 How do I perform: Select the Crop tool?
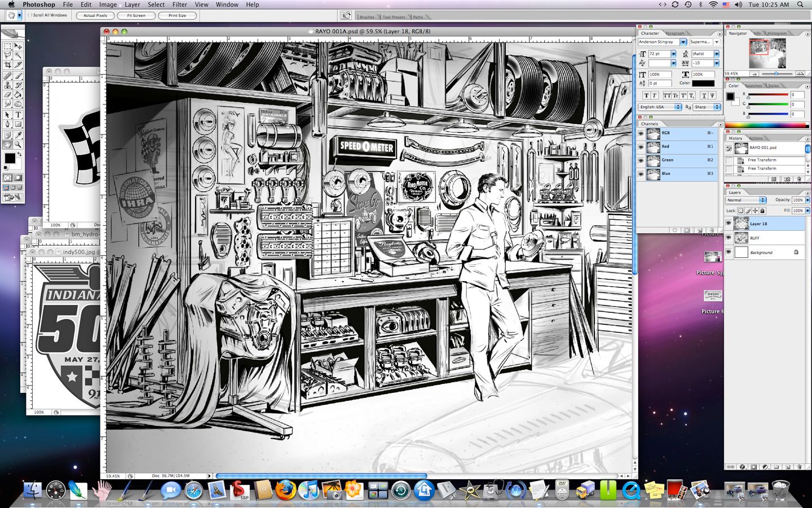click(7, 65)
